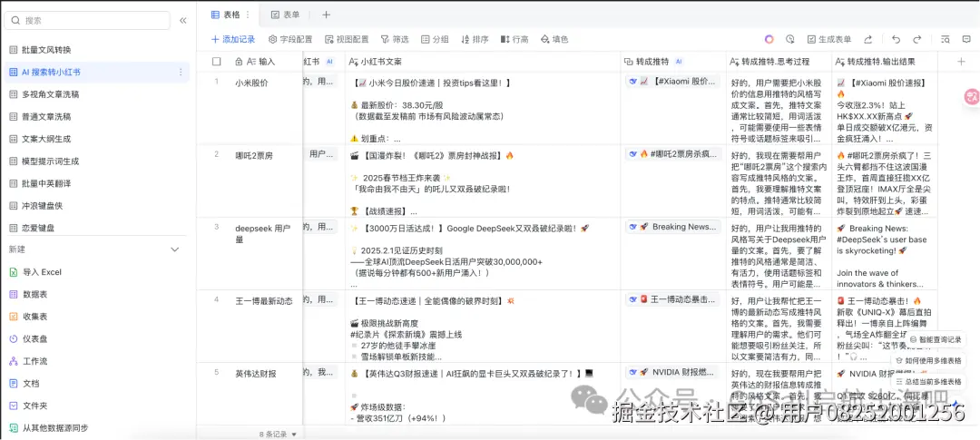The height and width of the screenshot is (440, 980).
Task: Click the 输入 column header
Action: coord(266,62)
